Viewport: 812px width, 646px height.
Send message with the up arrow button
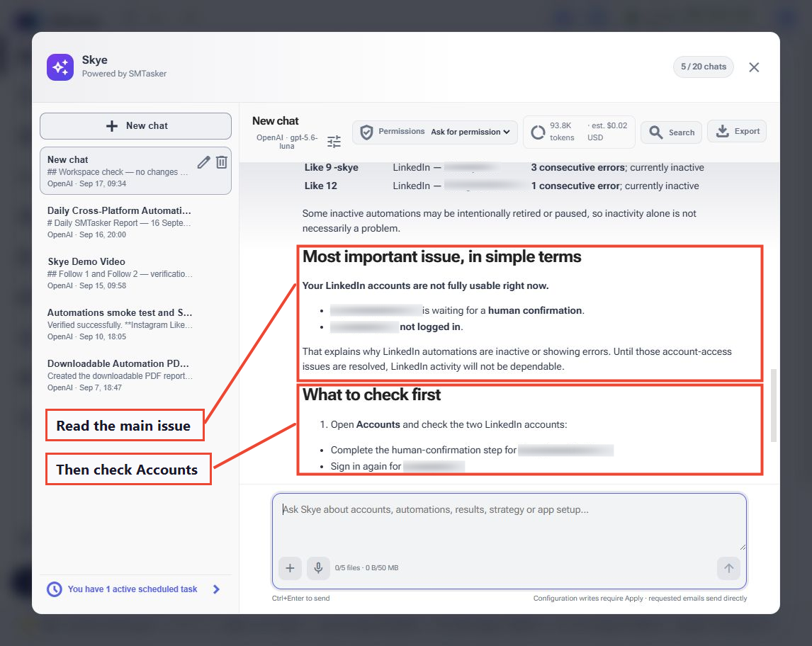728,568
